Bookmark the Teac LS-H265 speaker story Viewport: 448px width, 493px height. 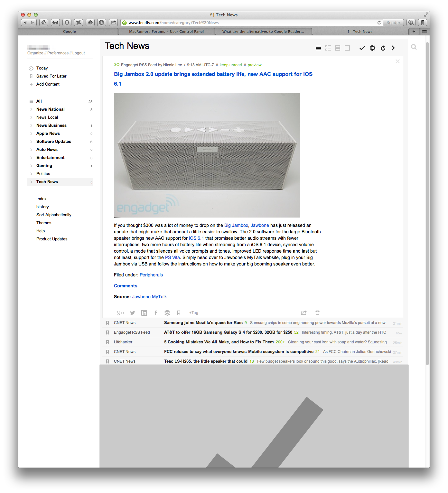click(x=107, y=361)
